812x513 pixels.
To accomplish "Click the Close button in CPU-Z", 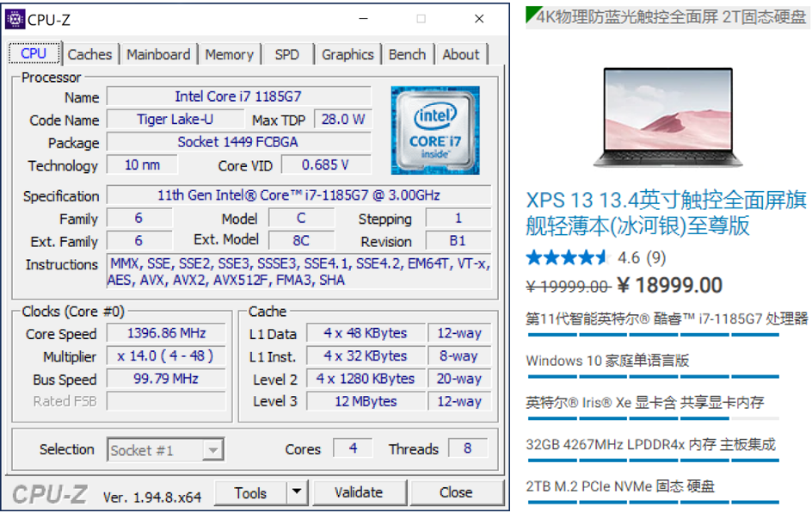I will (456, 492).
